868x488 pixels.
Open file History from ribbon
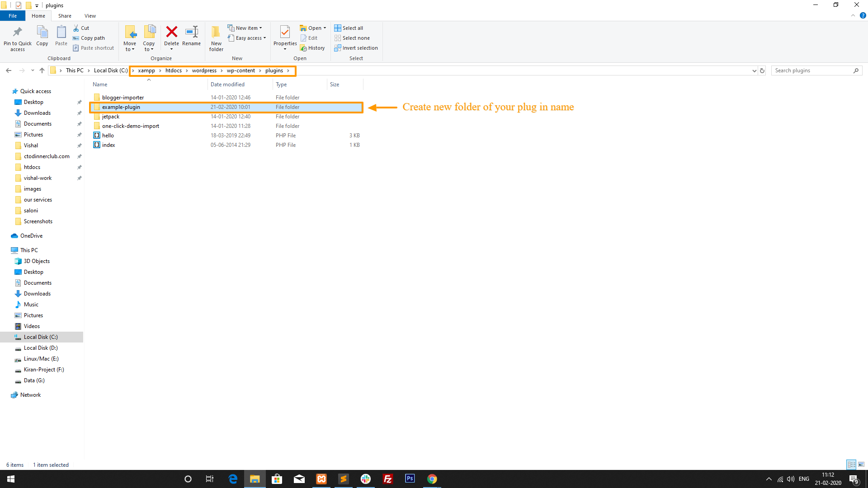[312, 48]
